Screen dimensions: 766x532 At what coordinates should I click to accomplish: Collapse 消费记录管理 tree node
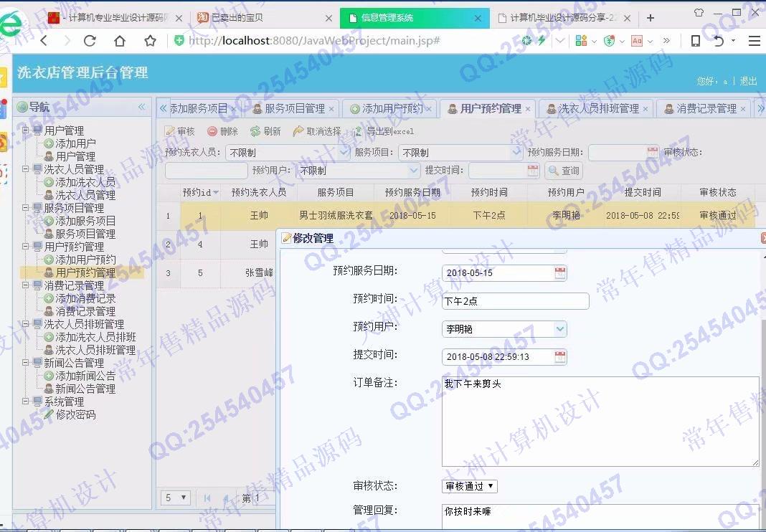coord(26,285)
